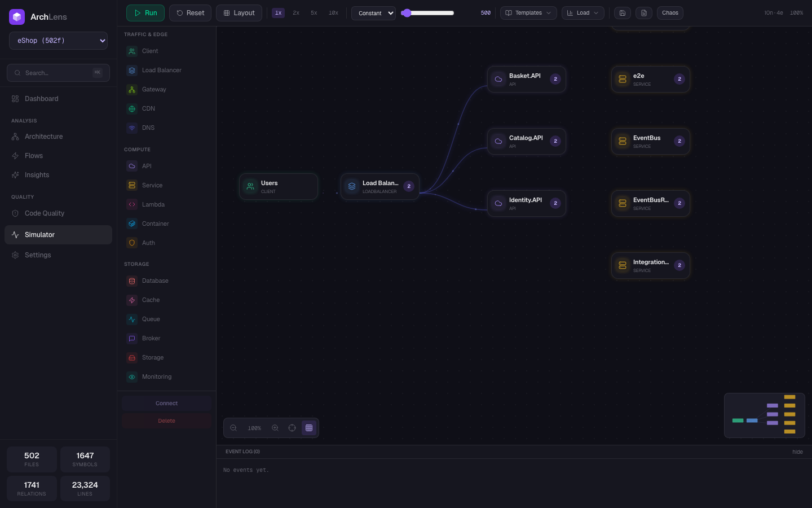Zoom in the canvas with the plus magnifier
Screen dimensions: 812x508
click(x=275, y=428)
